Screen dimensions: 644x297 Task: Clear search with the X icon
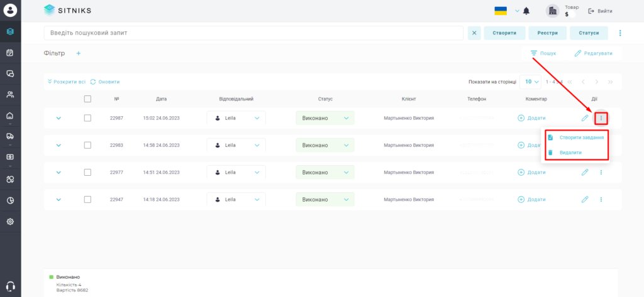(474, 33)
